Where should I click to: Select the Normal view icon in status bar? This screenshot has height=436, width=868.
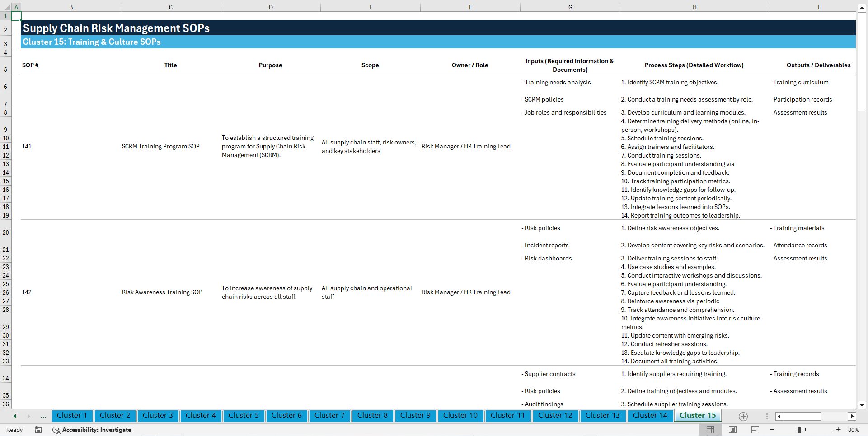710,430
